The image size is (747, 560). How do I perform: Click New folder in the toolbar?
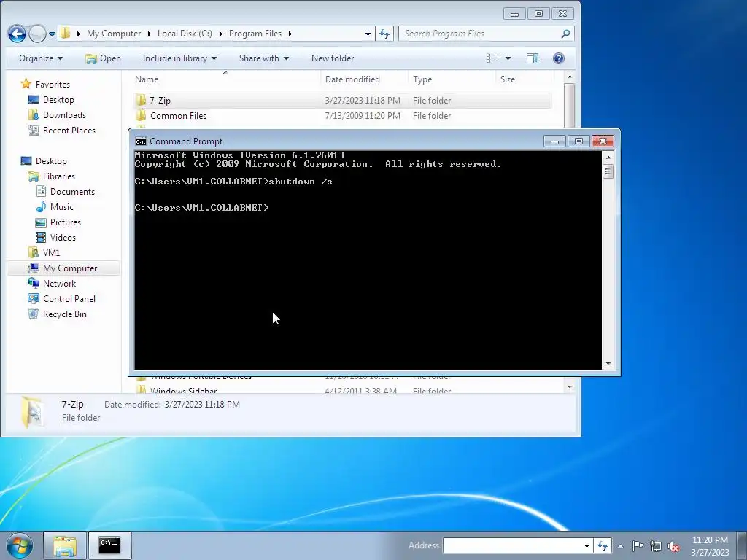coord(333,58)
